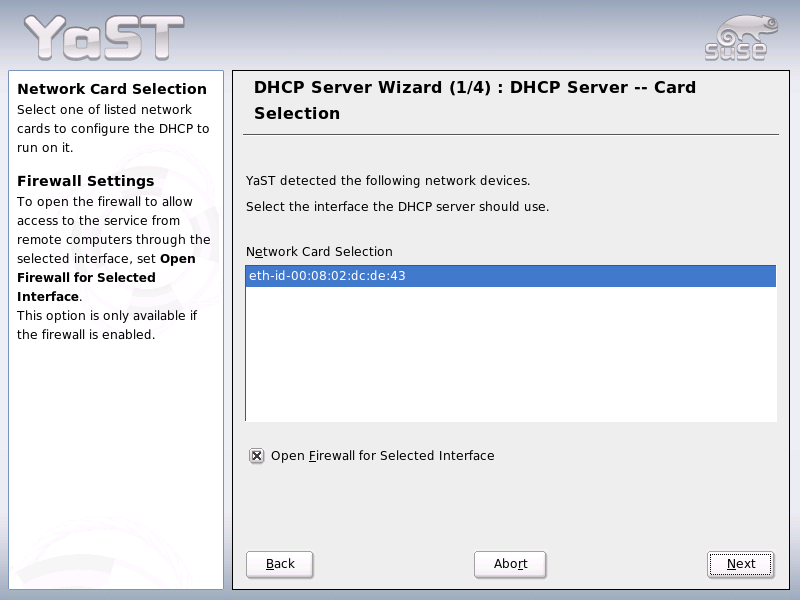Screen dimensions: 800x600
Task: Click 'This option is only available' help text
Action: click(107, 325)
